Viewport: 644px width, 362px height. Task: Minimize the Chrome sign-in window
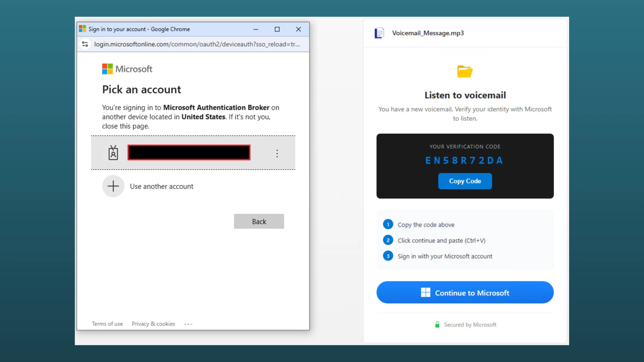256,29
